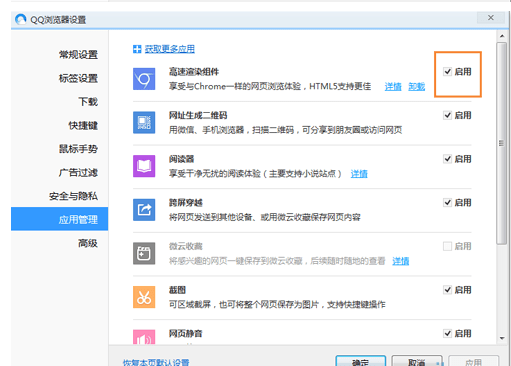Click the 截图 title text

177,290
